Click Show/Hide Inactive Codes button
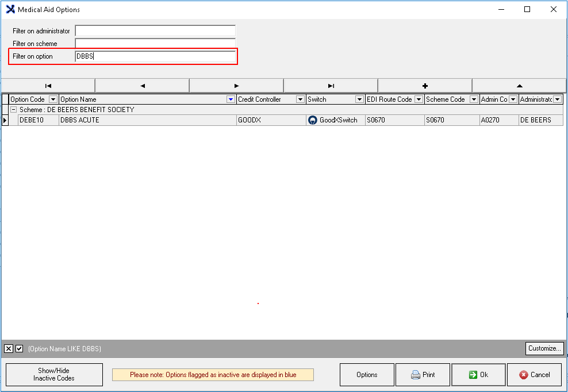Screen dimensions: 568x392 pos(55,375)
